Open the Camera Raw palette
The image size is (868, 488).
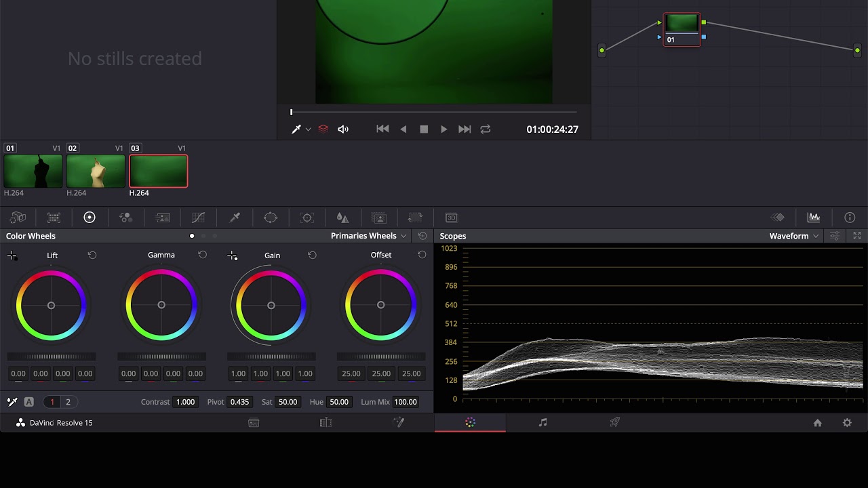click(18, 218)
